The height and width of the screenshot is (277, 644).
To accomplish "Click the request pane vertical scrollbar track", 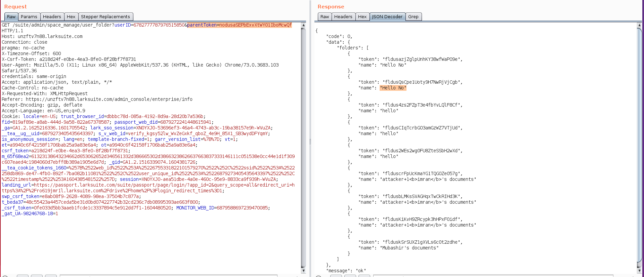I will tap(303, 148).
